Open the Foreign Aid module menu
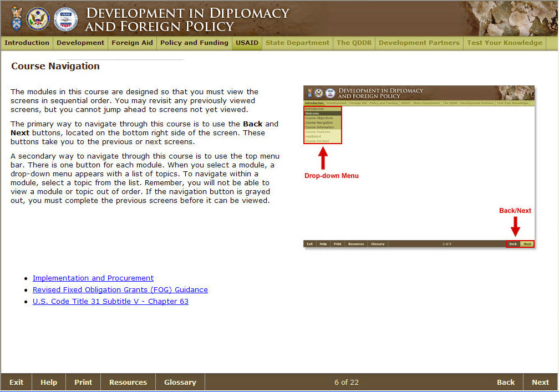 (132, 43)
